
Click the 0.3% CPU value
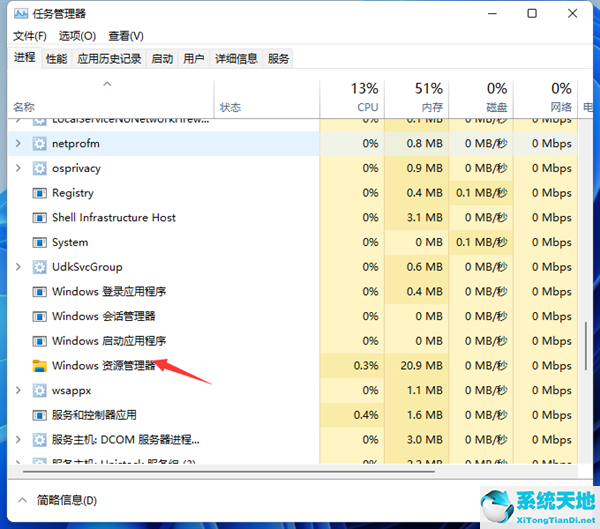click(366, 366)
